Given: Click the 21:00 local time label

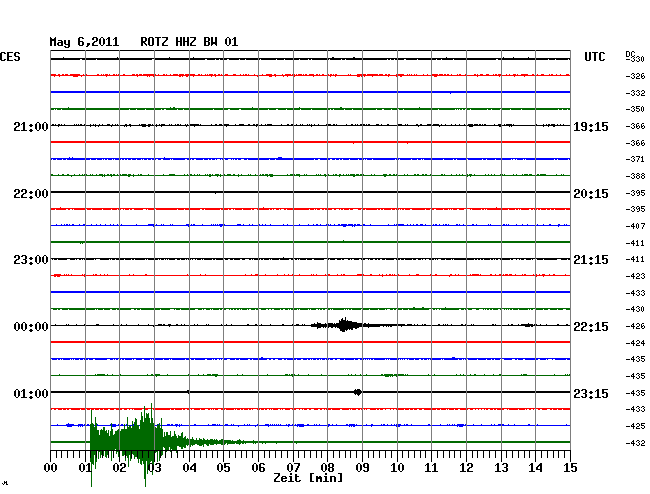Looking at the screenshot, I should tap(31, 127).
